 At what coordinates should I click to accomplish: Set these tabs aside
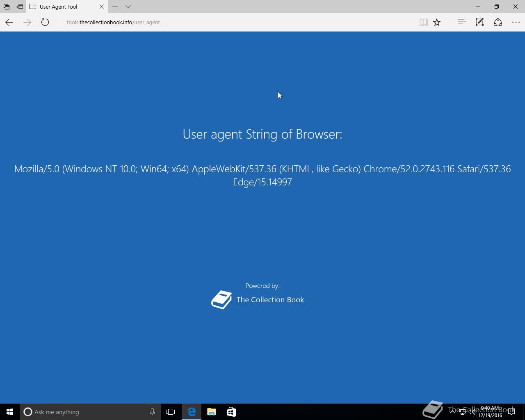pyautogui.click(x=20, y=7)
